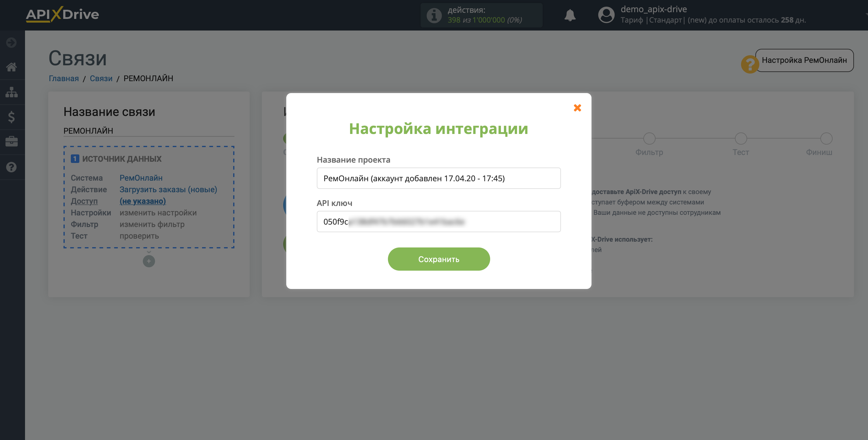This screenshot has height=440, width=868.
Task: Select the Фильтр step circle
Action: [x=649, y=139]
